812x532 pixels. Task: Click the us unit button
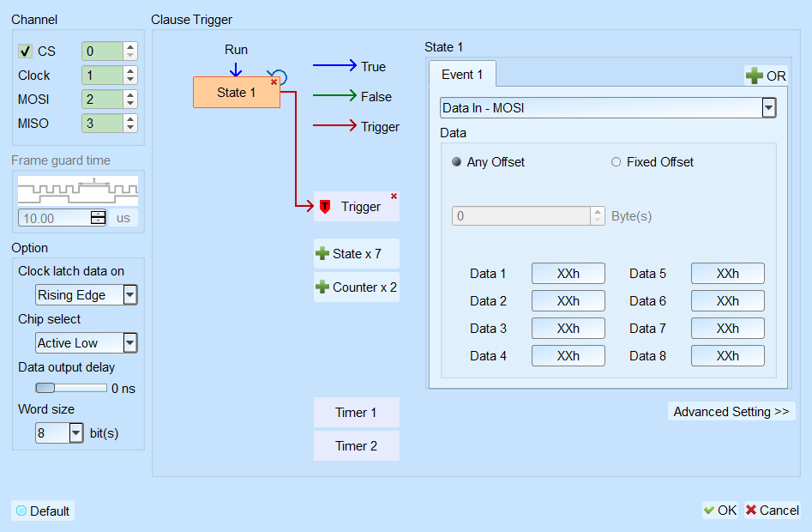point(123,218)
